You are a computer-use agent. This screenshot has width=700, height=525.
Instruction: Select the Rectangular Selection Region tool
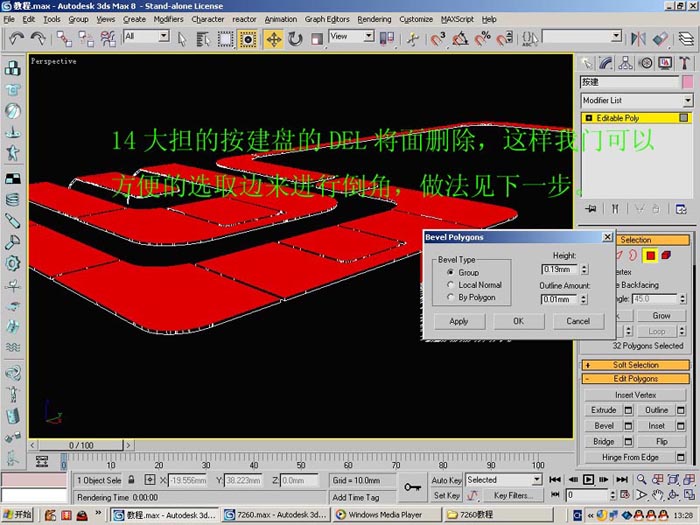[225, 39]
